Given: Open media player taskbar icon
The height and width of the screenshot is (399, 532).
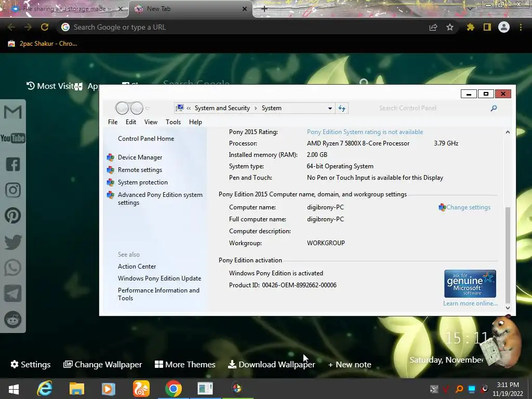Looking at the screenshot, I should (109, 388).
